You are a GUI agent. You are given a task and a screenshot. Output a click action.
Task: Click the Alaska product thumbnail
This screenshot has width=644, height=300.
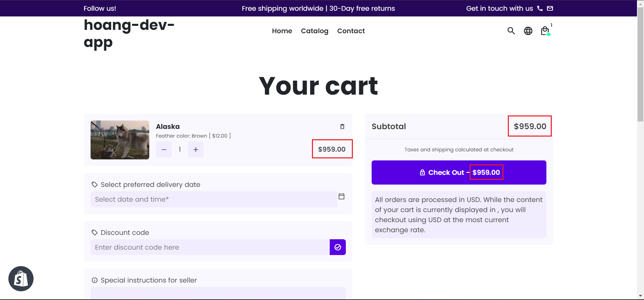(120, 140)
